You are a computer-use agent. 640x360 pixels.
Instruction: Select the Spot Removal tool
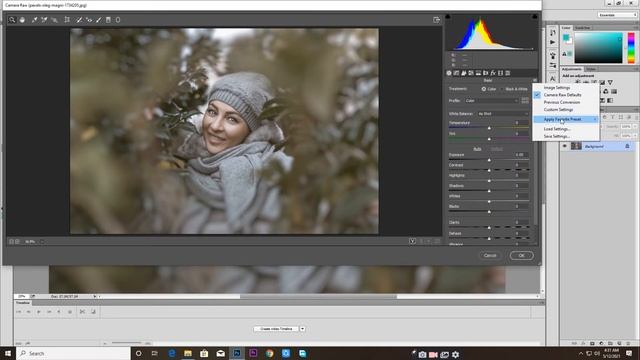[79, 20]
